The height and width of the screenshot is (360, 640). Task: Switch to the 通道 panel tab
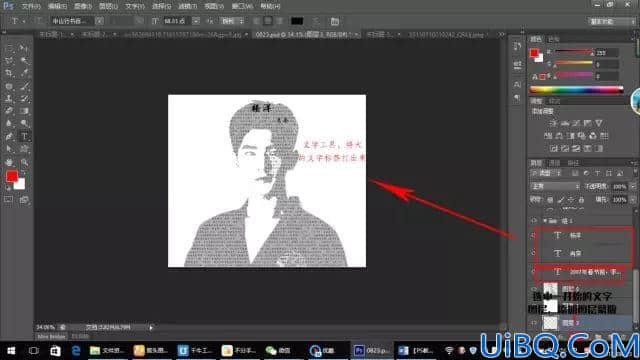[x=555, y=163]
